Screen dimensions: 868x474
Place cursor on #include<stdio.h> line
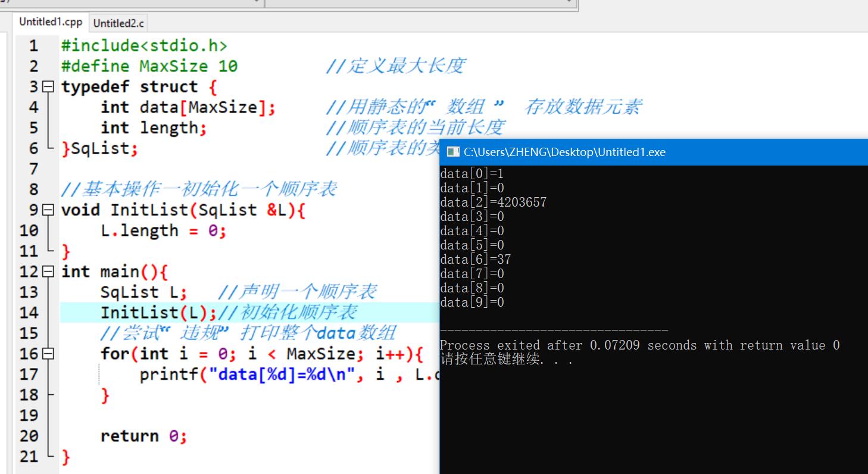(x=144, y=45)
